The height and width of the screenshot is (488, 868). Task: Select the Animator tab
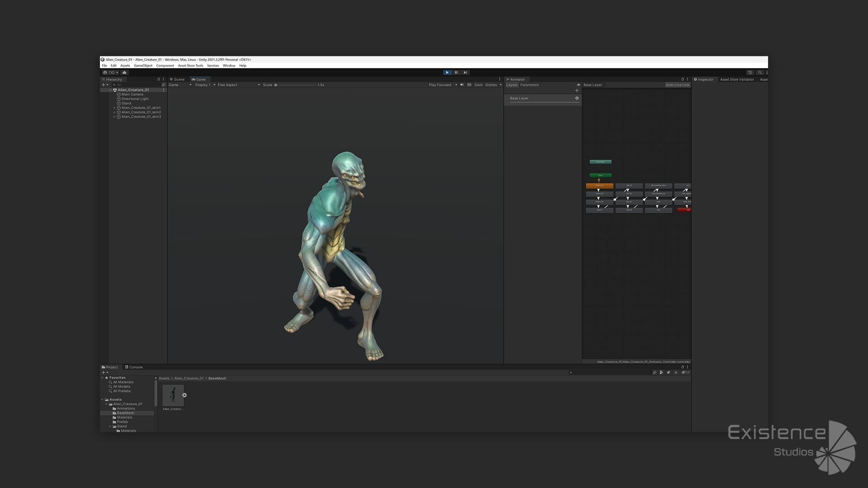pyautogui.click(x=516, y=79)
